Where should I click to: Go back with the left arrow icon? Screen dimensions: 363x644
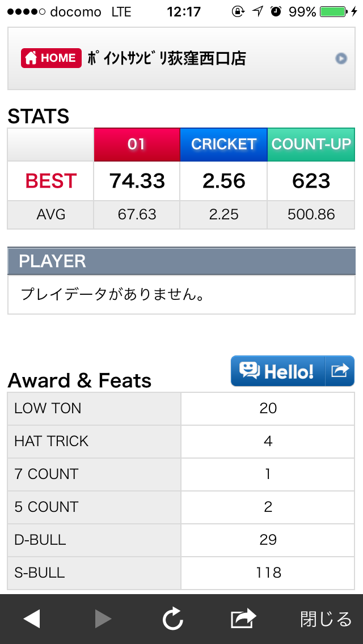pyautogui.click(x=32, y=619)
